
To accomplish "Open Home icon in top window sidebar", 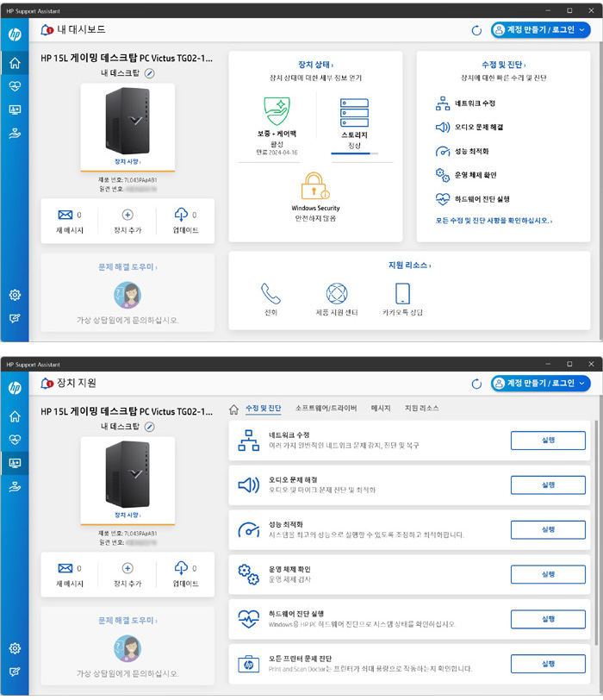I will [x=15, y=63].
